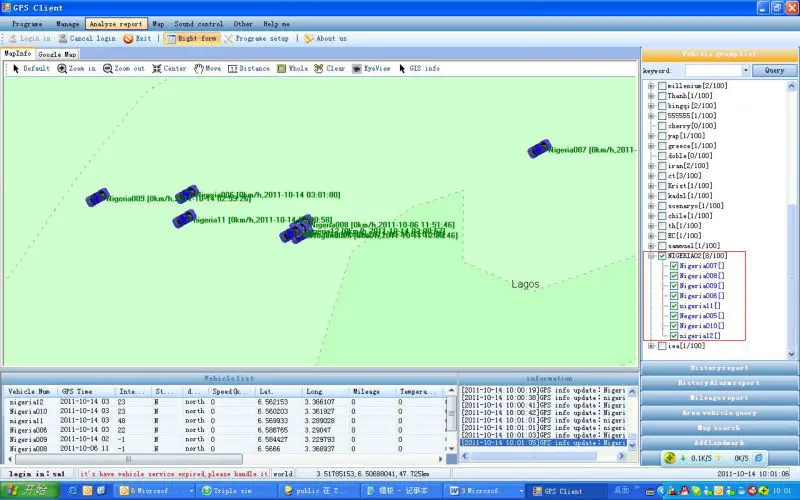Expand the chile group node
800x500 pixels.
pyautogui.click(x=651, y=216)
